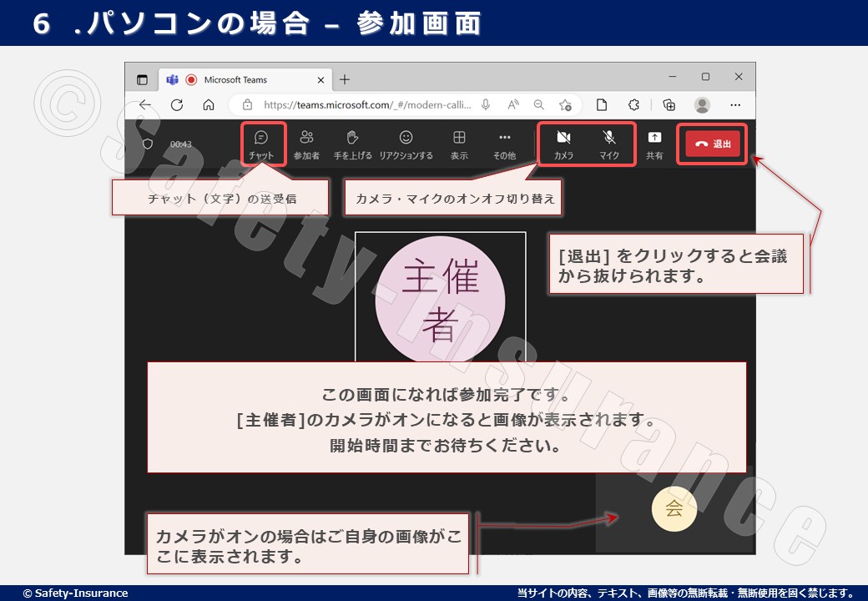The width and height of the screenshot is (868, 601).
Task: Open the チャット (chat) panel
Action: coord(261,144)
